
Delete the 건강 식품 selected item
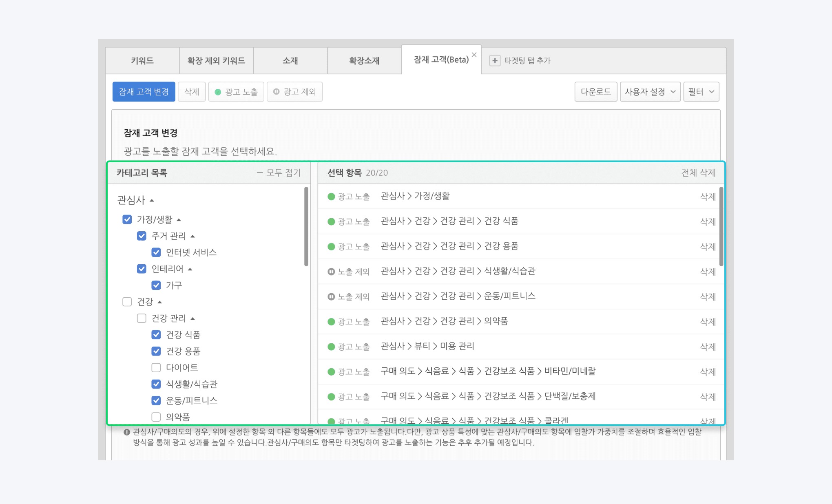point(708,221)
